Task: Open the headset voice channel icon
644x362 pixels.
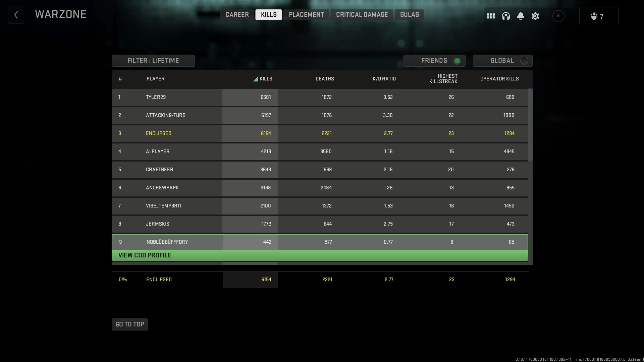Action: (505, 16)
